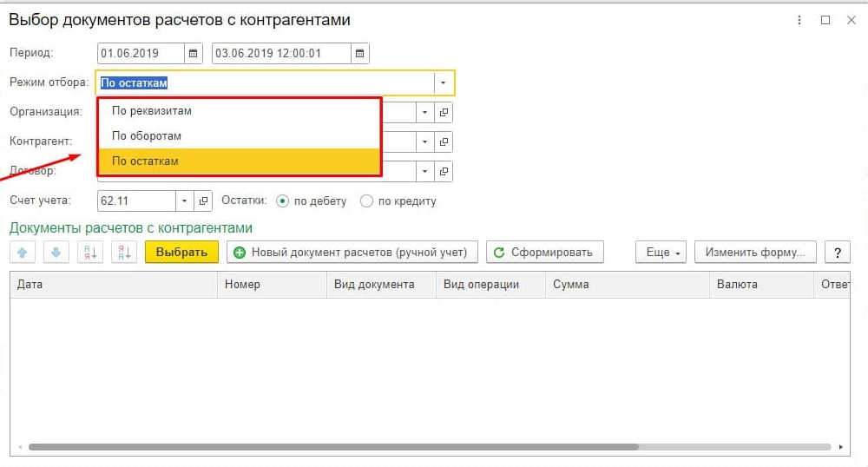This screenshot has height=467, width=868.
Task: Select the 'по дебету' radio button
Action: click(x=282, y=201)
